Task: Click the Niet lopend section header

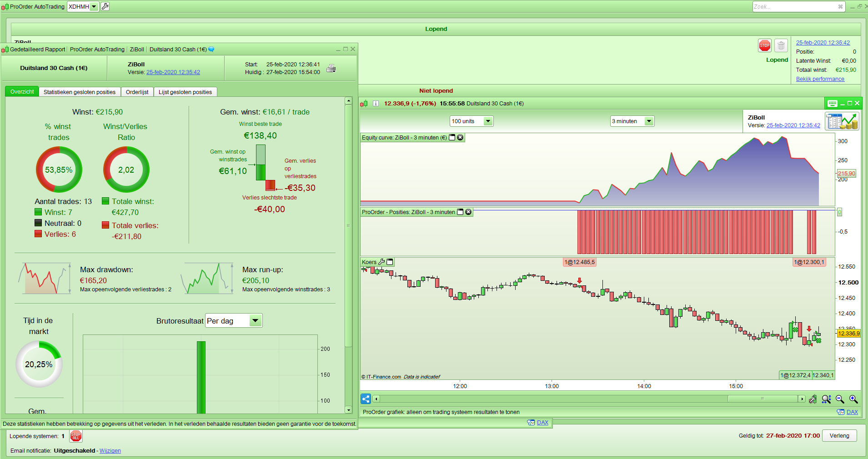Action: [x=436, y=91]
